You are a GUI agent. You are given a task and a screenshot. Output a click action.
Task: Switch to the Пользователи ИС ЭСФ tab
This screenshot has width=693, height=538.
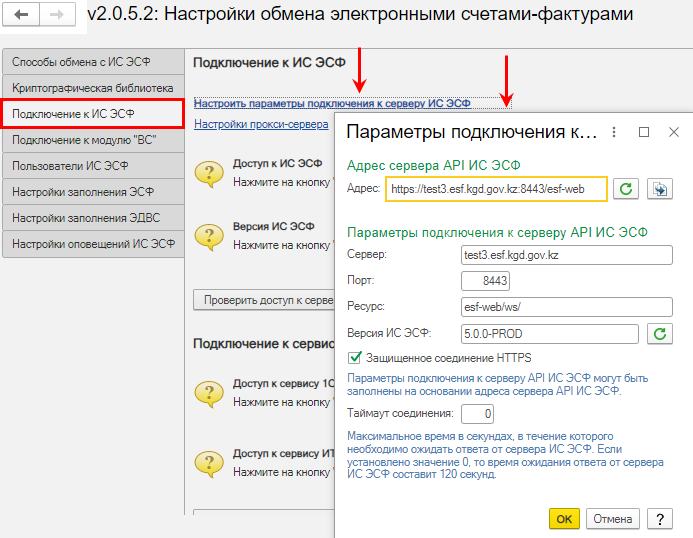tap(93, 166)
